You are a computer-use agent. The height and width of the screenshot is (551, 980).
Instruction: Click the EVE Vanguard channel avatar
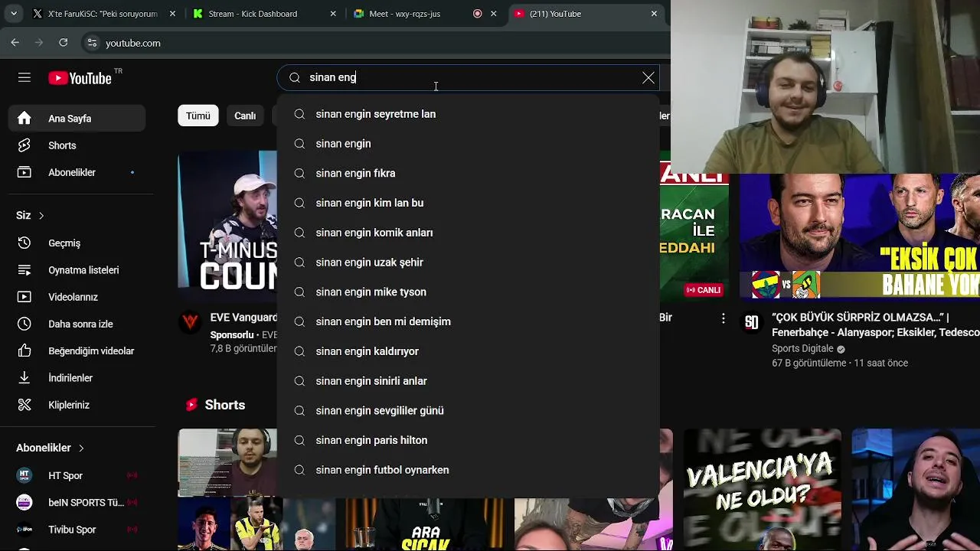tap(191, 321)
